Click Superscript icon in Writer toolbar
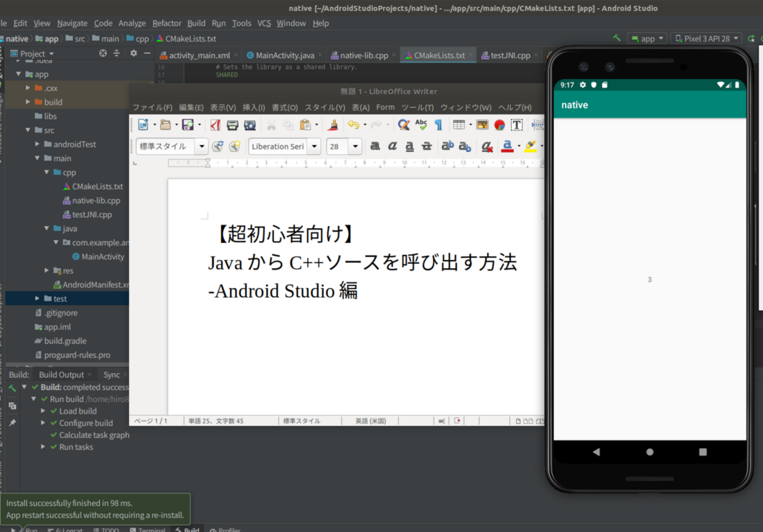763x532 pixels. point(448,146)
